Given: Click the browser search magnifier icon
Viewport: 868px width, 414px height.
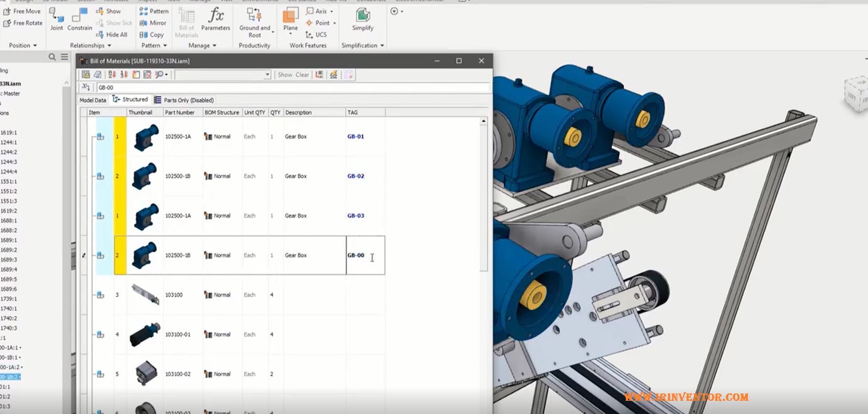Looking at the screenshot, I should (x=52, y=57).
